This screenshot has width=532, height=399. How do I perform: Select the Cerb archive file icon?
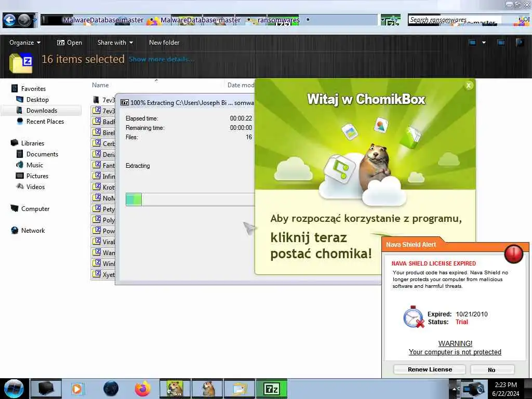[97, 143]
